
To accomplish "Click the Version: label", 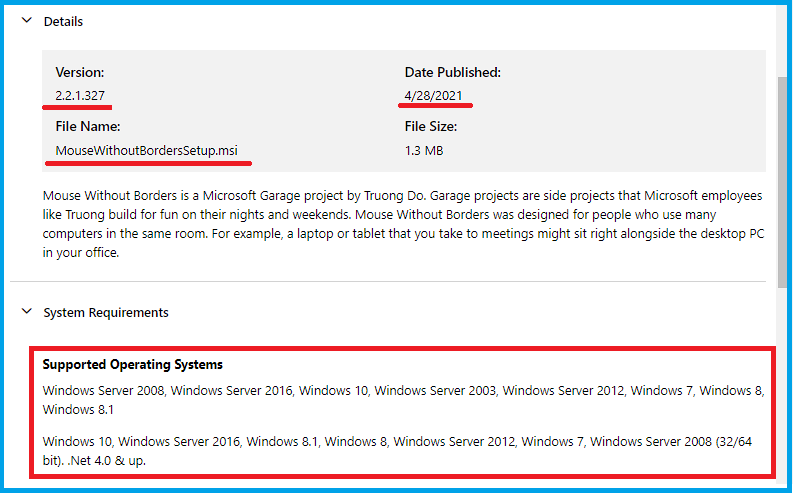I will 80,72.
